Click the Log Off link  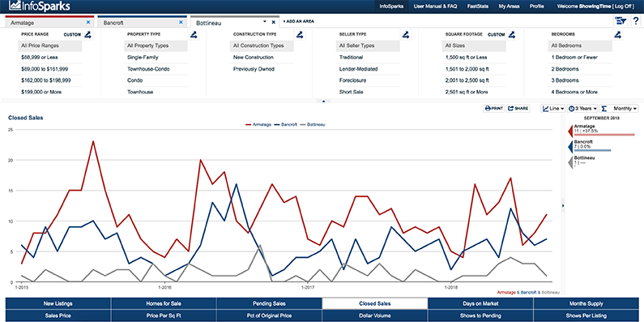pos(624,6)
